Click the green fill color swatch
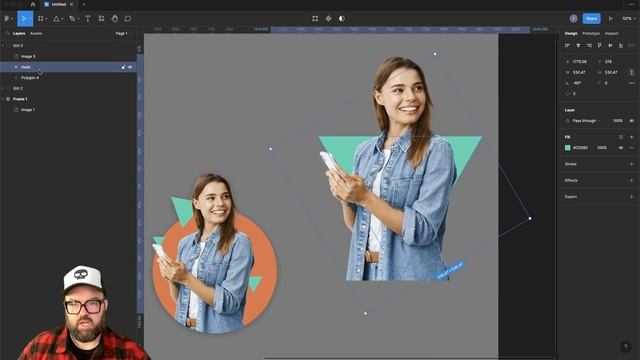Screen dimensions: 640x360 tap(567, 148)
